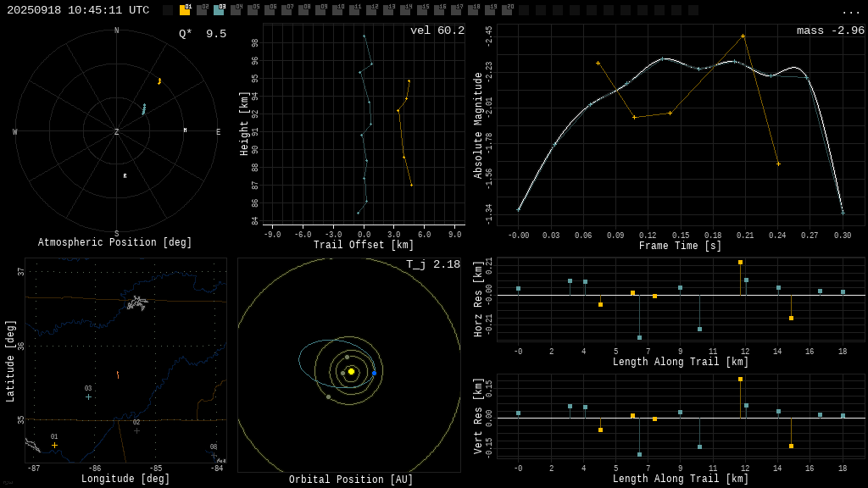The width and height of the screenshot is (868, 488).
Task: Toggle station 20 box in top bar
Action: (507, 10)
